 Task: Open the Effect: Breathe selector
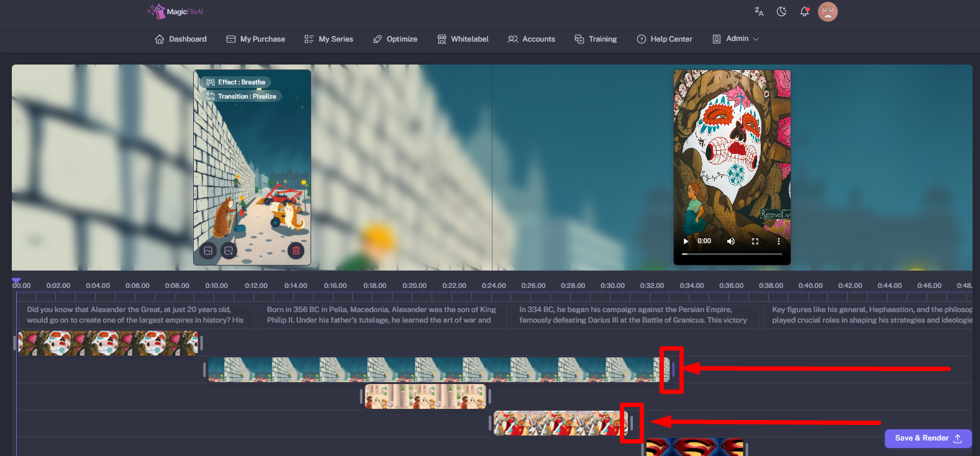point(235,82)
